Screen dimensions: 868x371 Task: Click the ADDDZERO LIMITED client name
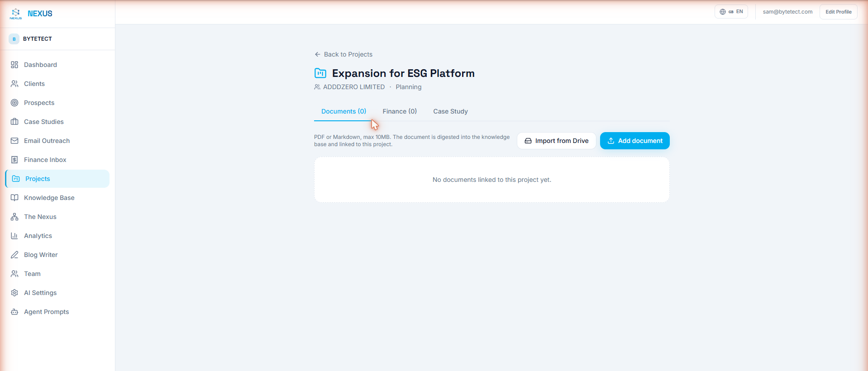354,87
